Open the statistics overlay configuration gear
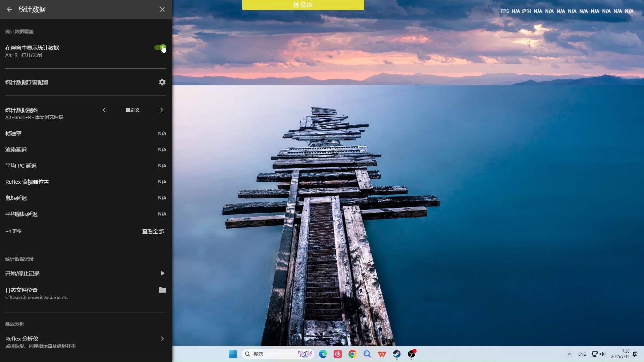This screenshot has height=362, width=644. 162,82
